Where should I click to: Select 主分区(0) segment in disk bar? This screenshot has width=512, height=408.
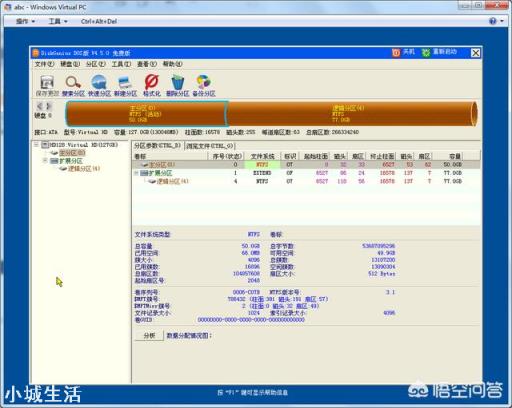pyautogui.click(x=146, y=114)
